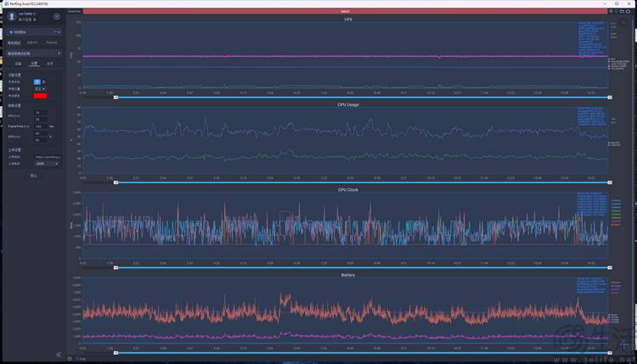Click left handle of CPU Usage range slider

[116, 182]
